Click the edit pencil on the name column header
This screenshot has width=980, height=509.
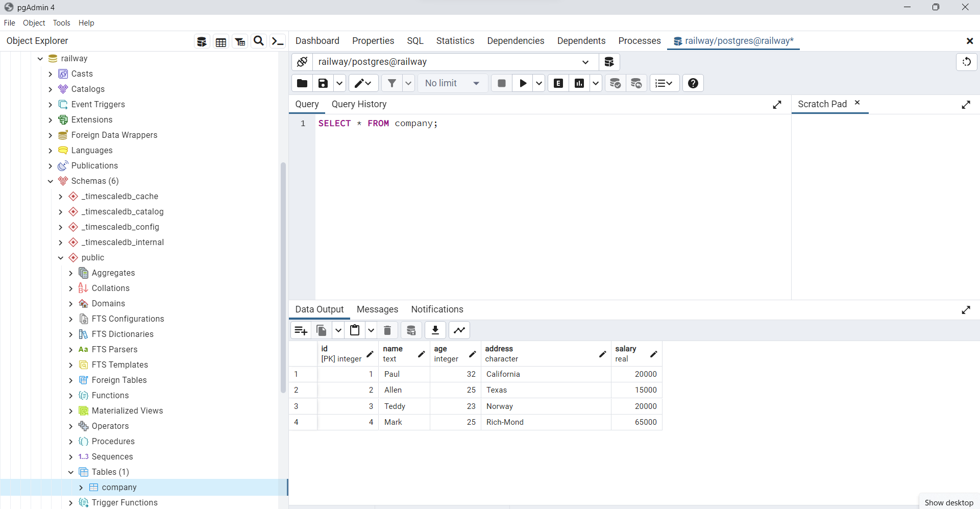(x=421, y=354)
